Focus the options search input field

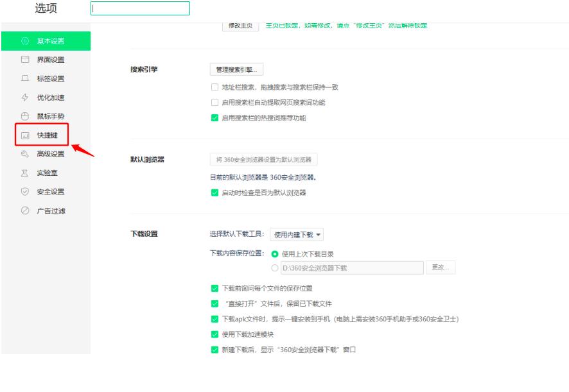(140, 8)
